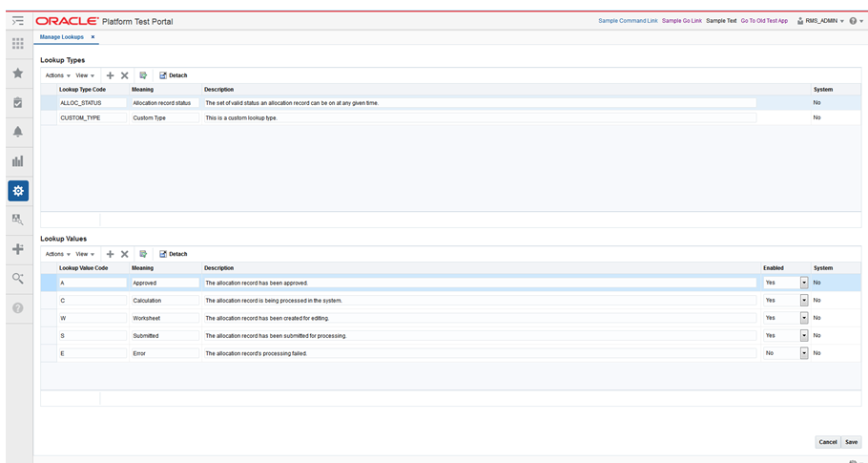Screen dimensions: 868x463
Task: Edit the Custom Type meaning field
Action: click(165, 118)
